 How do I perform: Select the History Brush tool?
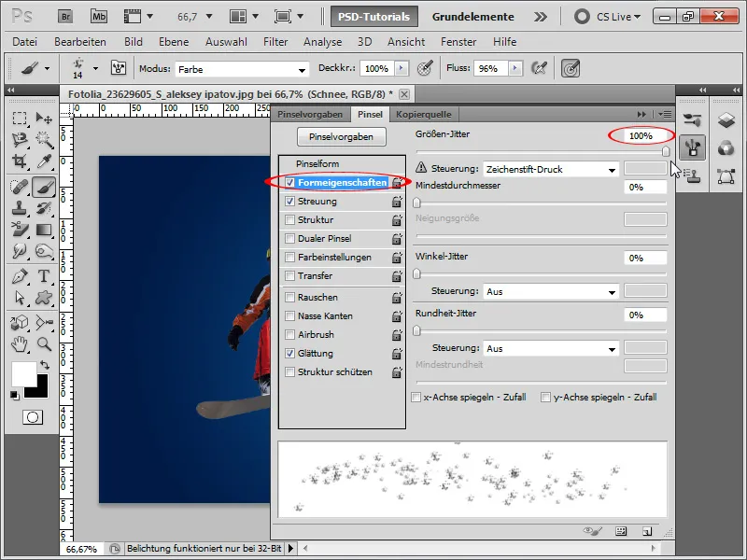click(44, 208)
